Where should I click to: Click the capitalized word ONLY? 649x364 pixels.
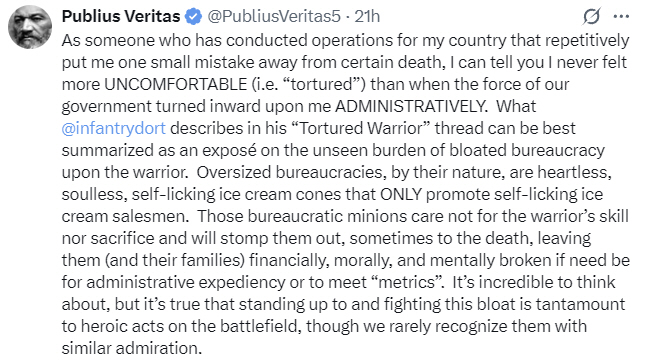click(401, 194)
